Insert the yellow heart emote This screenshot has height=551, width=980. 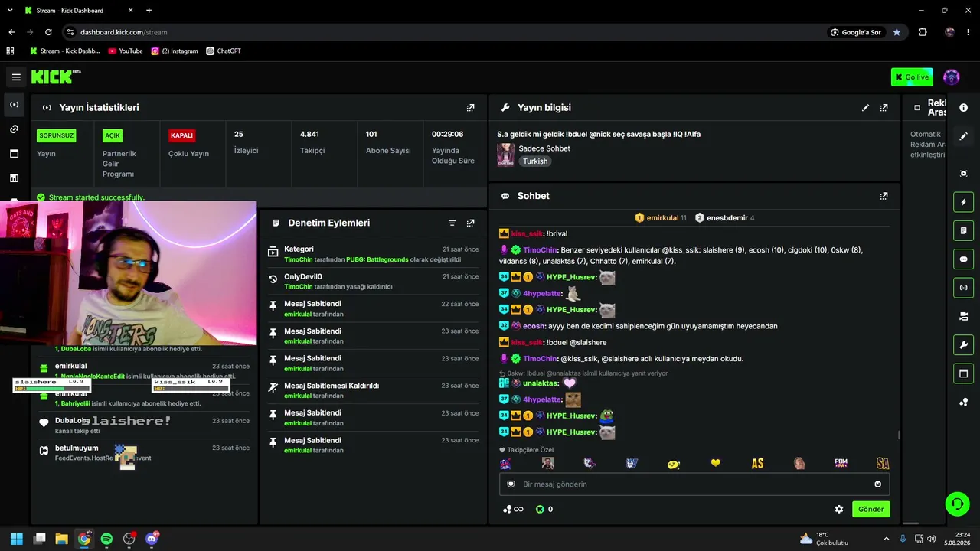[715, 463]
